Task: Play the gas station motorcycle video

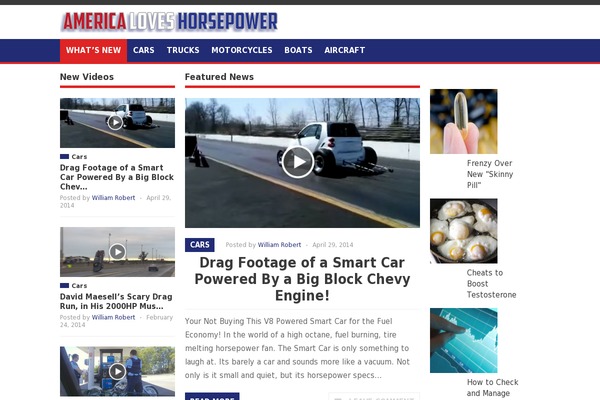Action: click(x=117, y=371)
